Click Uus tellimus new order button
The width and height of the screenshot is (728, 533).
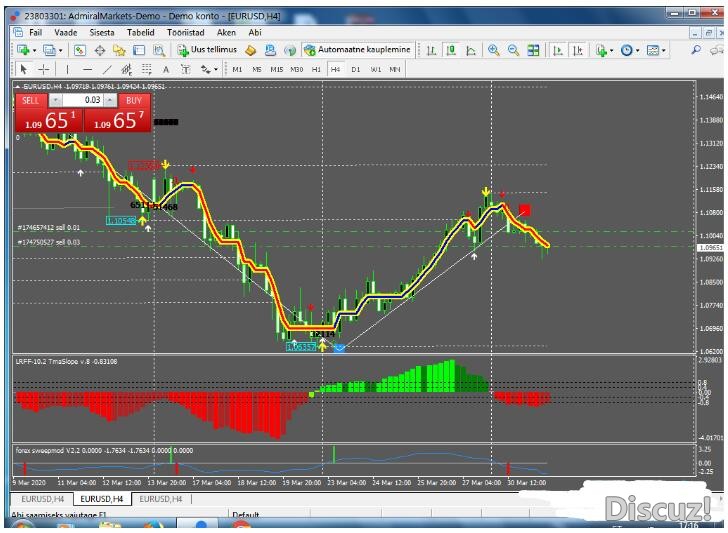pyautogui.click(x=208, y=50)
